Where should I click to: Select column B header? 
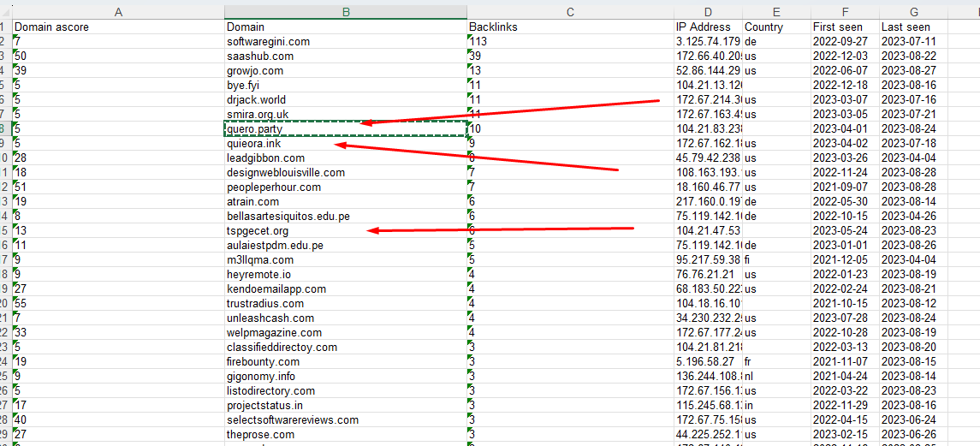[x=346, y=13]
